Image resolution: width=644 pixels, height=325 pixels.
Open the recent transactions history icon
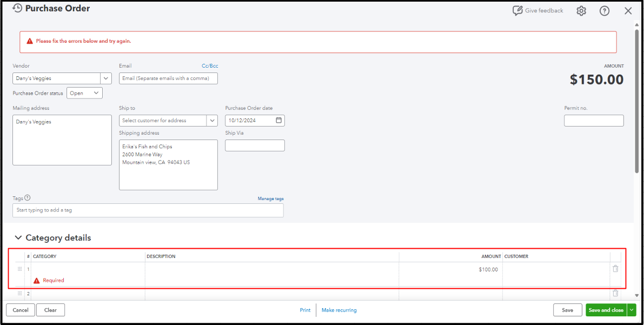click(18, 9)
